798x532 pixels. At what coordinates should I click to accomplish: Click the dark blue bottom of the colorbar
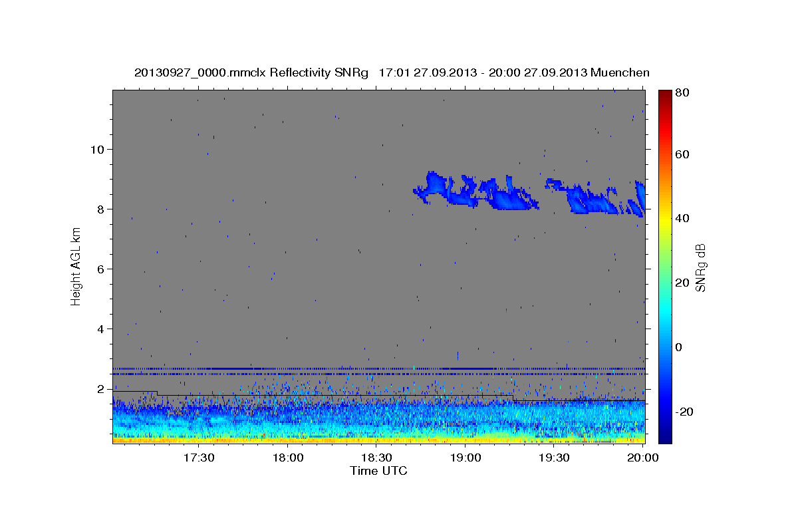[x=665, y=438]
